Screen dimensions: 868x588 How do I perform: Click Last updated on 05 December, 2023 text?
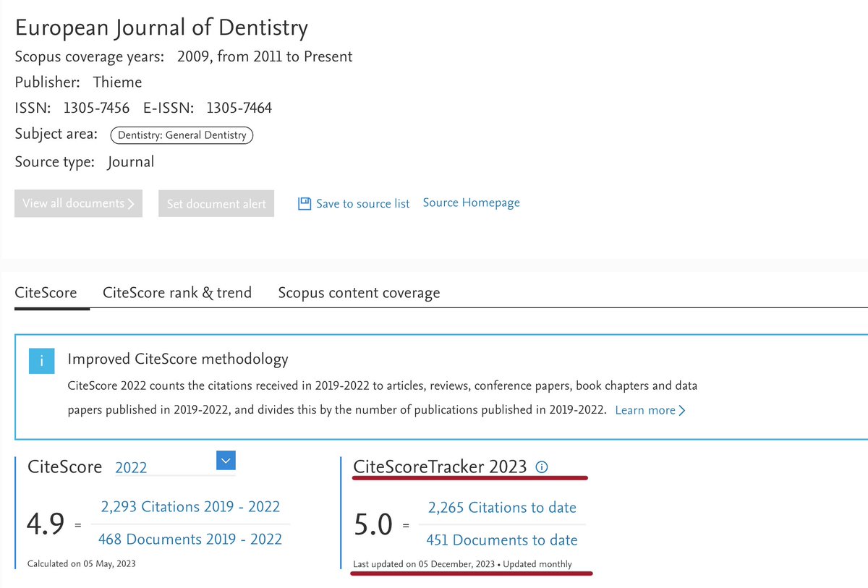click(424, 564)
